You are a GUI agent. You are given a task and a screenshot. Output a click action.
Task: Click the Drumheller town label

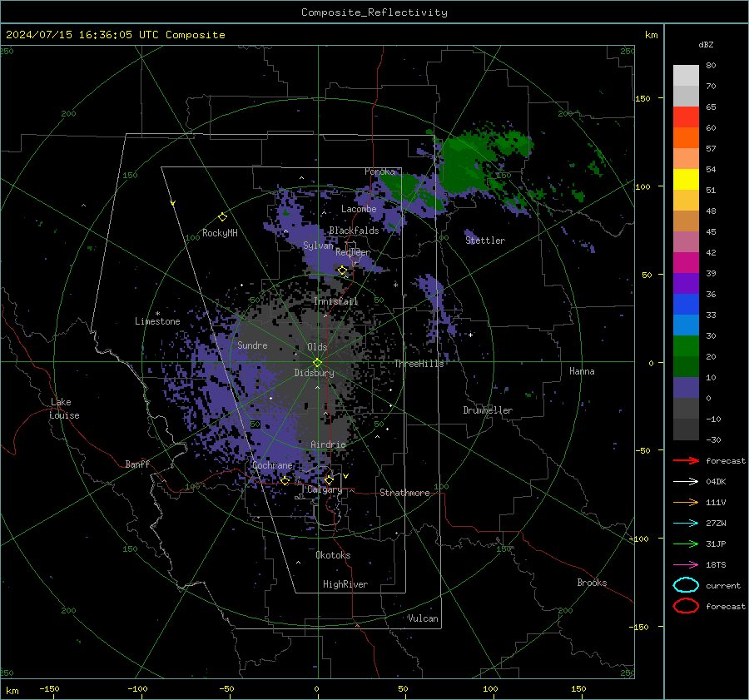[488, 410]
